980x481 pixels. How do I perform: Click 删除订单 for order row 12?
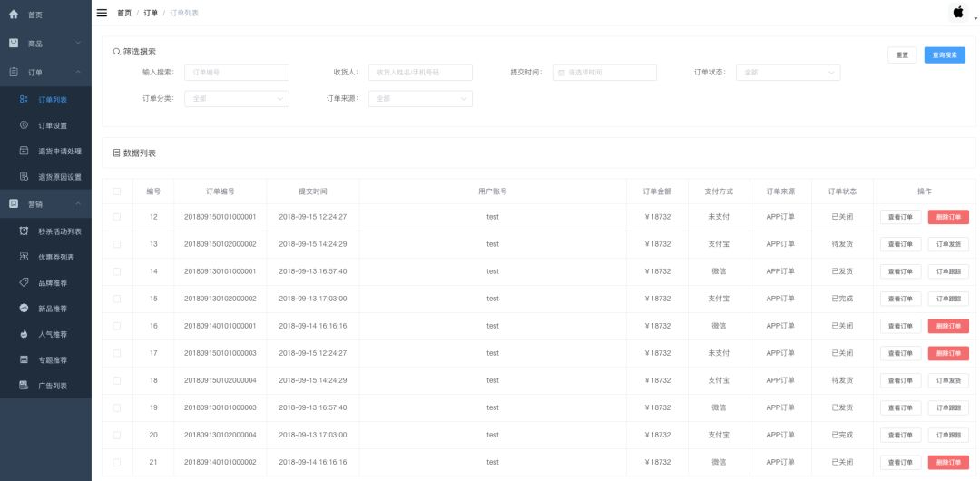tap(948, 217)
